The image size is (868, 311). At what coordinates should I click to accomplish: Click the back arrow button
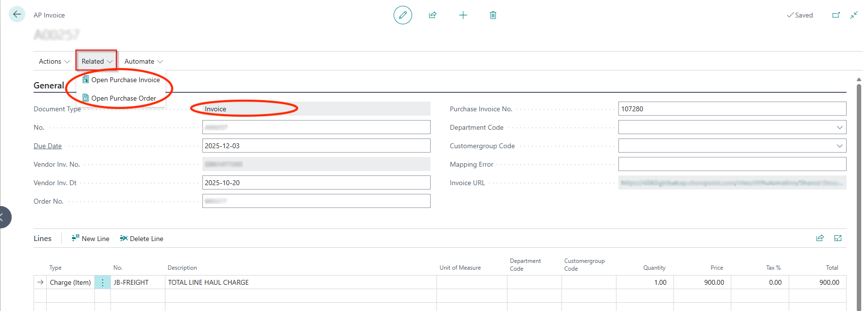[x=17, y=15]
